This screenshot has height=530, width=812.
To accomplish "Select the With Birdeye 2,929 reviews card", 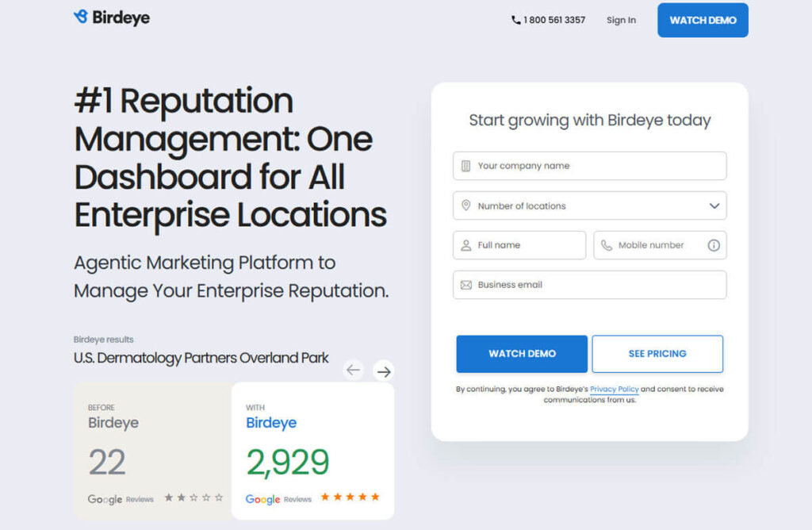I will (x=312, y=451).
